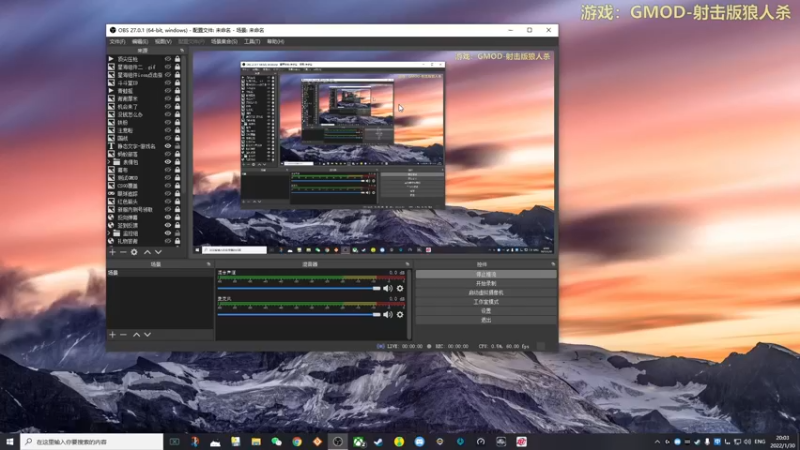This screenshot has height=450, width=800.
Task: Add a new scene with the scenes plus icon
Action: (x=112, y=335)
